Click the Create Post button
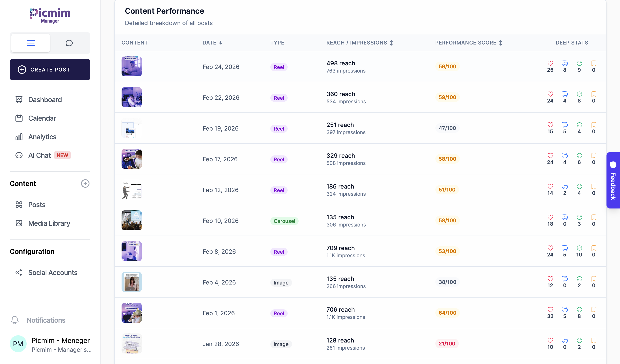 click(50, 70)
